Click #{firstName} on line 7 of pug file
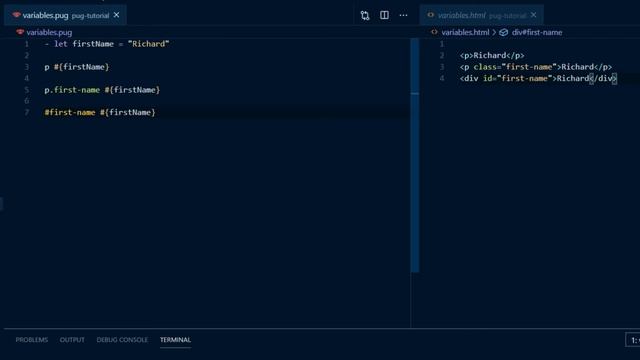The width and height of the screenshot is (640, 360). click(128, 112)
